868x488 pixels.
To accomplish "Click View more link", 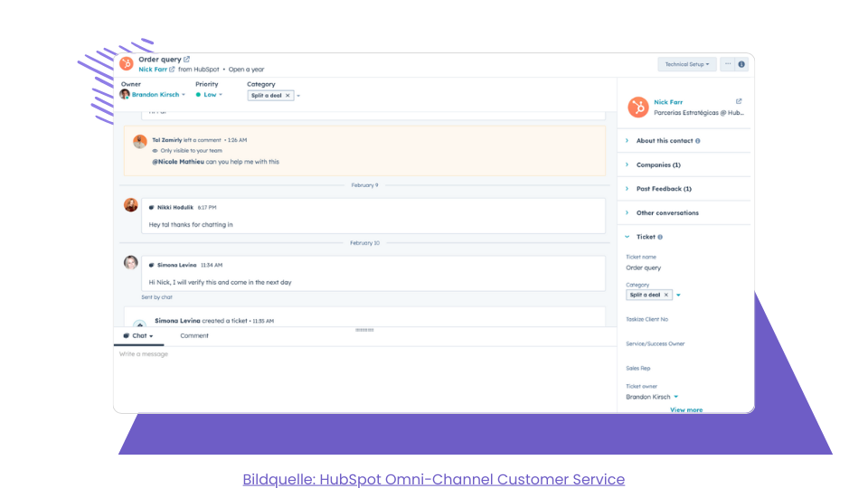I will click(686, 410).
